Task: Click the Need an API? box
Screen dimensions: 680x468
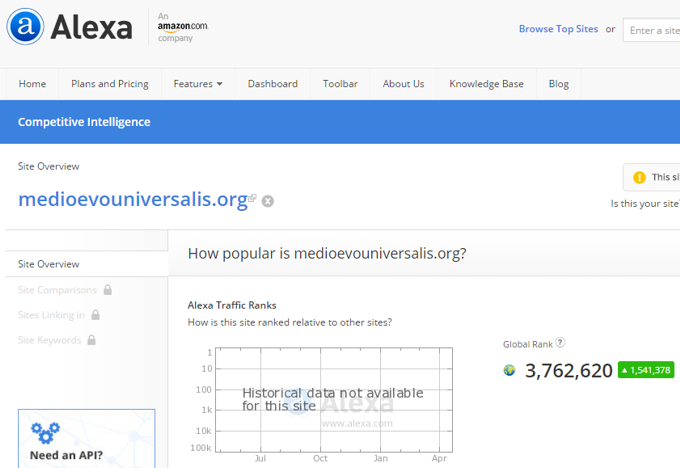Action: click(x=87, y=439)
